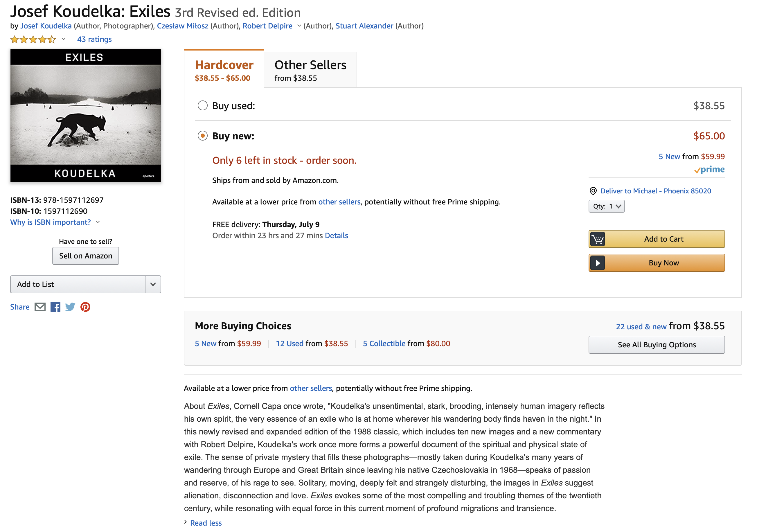Share this book on Twitter

click(x=70, y=307)
